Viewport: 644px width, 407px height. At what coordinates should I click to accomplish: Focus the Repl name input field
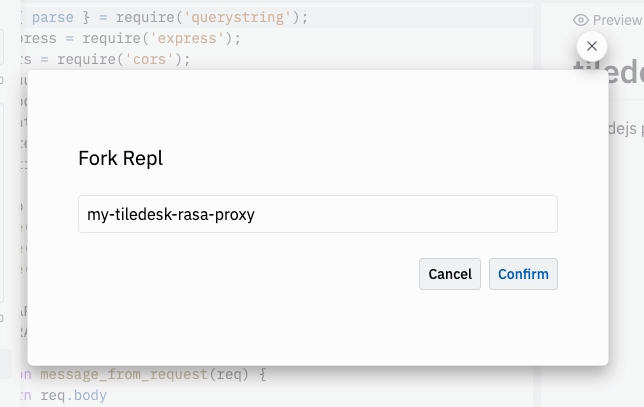318,214
